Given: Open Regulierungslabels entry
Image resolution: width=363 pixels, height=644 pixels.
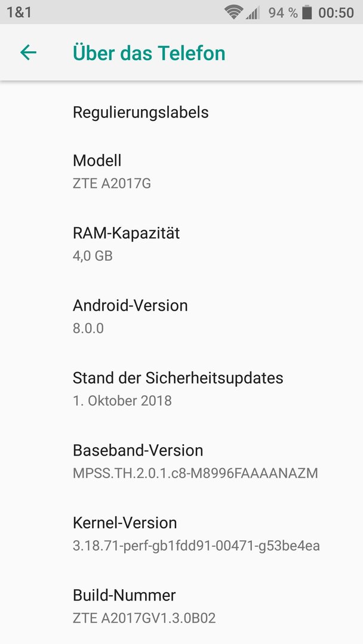Looking at the screenshot, I should pos(181,112).
